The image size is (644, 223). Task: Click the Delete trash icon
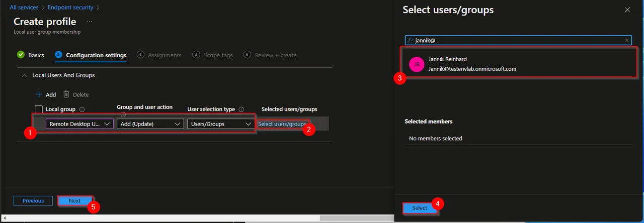(x=66, y=94)
